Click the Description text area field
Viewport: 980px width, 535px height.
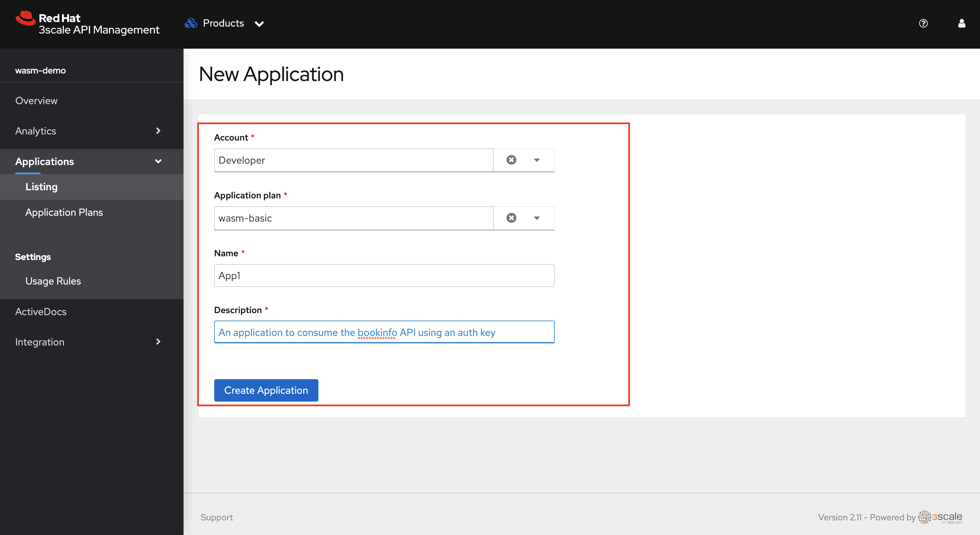click(x=384, y=332)
